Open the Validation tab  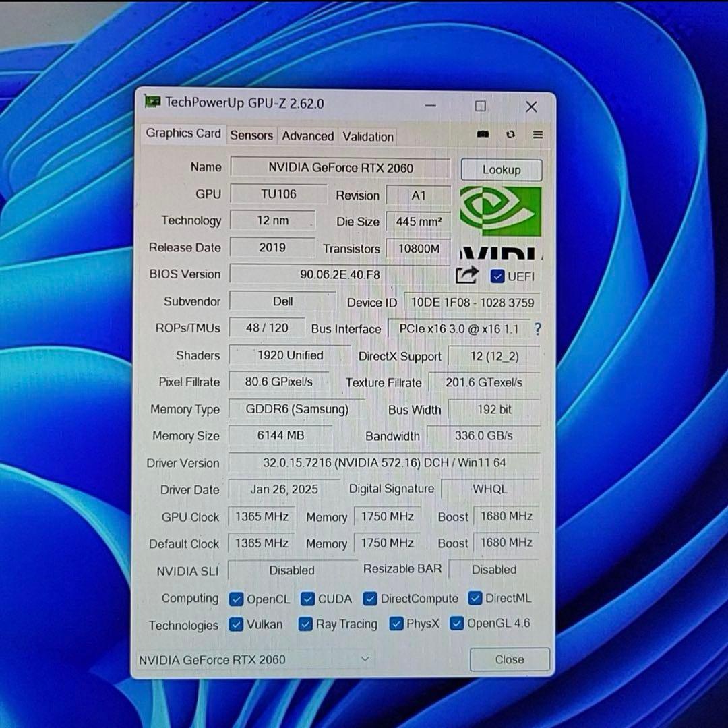click(367, 136)
